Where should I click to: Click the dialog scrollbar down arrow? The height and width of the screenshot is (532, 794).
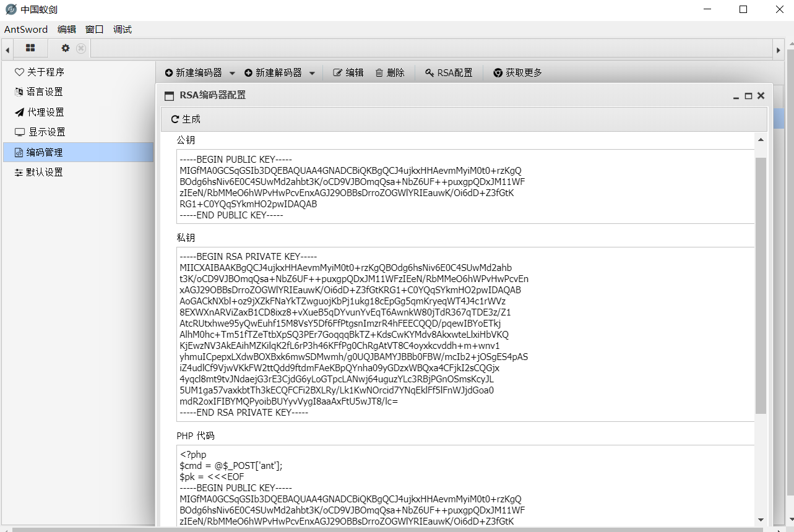[x=761, y=520]
